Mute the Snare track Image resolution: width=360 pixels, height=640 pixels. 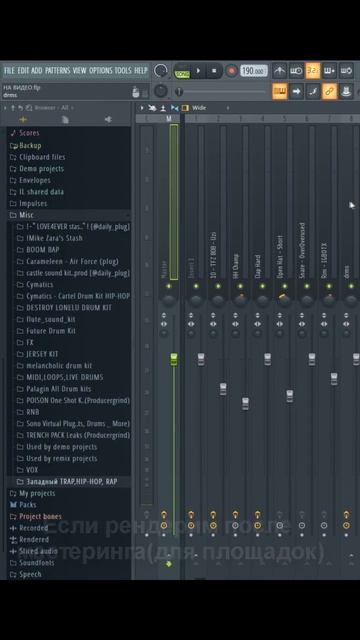(307, 286)
